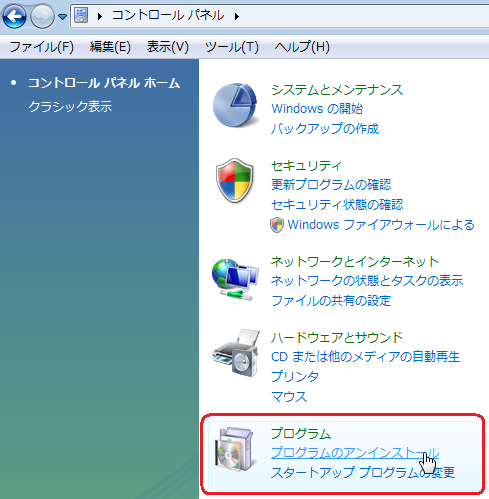Screen dimensions: 489x499
Task: Click small shield icon beside Windows ファイアウォール
Action: pos(277,225)
